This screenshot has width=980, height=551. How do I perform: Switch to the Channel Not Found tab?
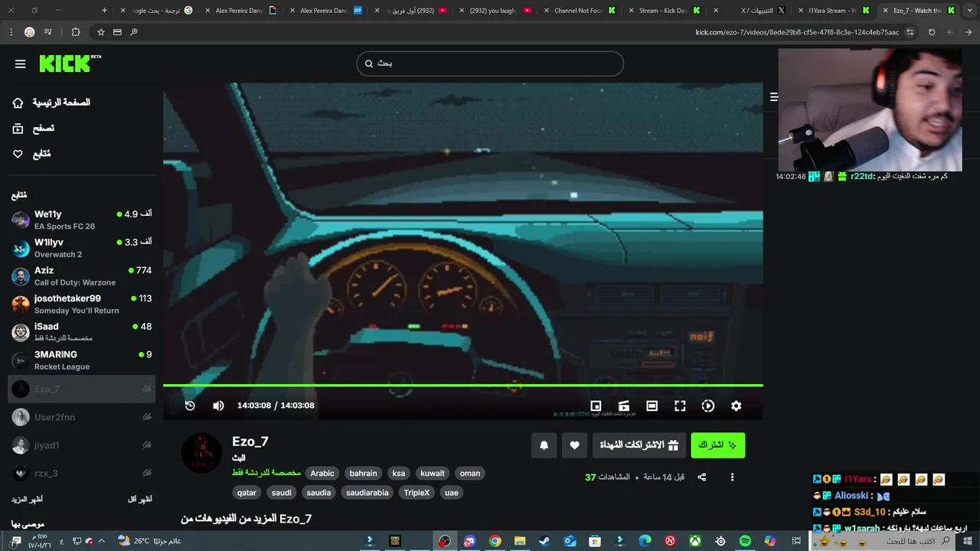click(580, 11)
